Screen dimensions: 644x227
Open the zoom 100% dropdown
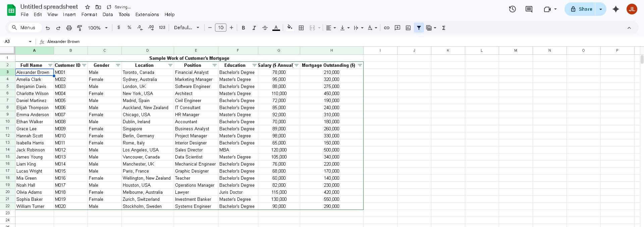(x=98, y=28)
